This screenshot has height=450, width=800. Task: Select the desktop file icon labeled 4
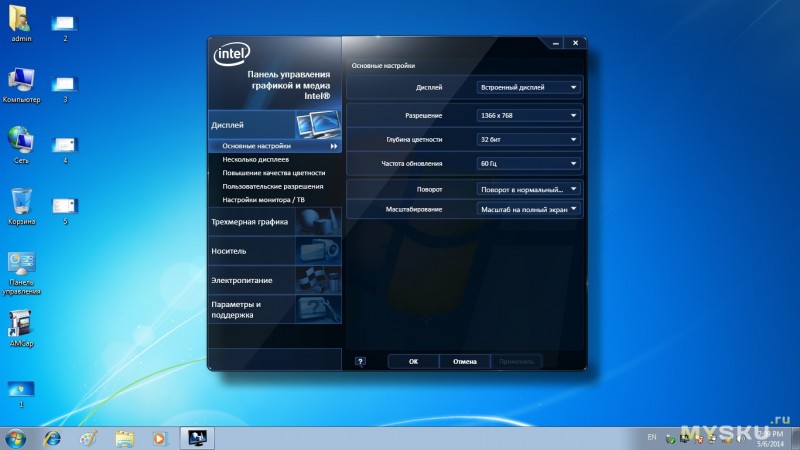(65, 150)
